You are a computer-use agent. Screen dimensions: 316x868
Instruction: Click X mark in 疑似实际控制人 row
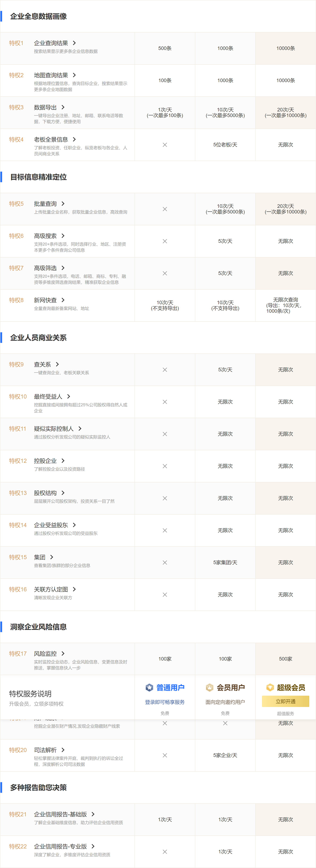[165, 434]
